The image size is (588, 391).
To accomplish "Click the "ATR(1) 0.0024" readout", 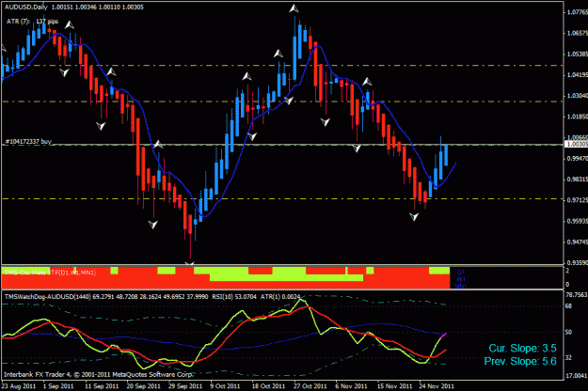I will pyautogui.click(x=280, y=297).
